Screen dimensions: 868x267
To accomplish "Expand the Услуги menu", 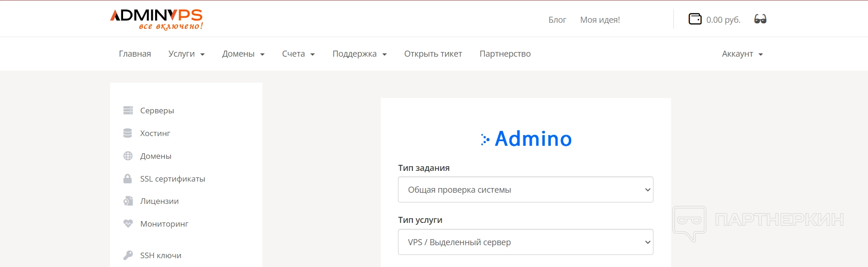I will pyautogui.click(x=186, y=54).
